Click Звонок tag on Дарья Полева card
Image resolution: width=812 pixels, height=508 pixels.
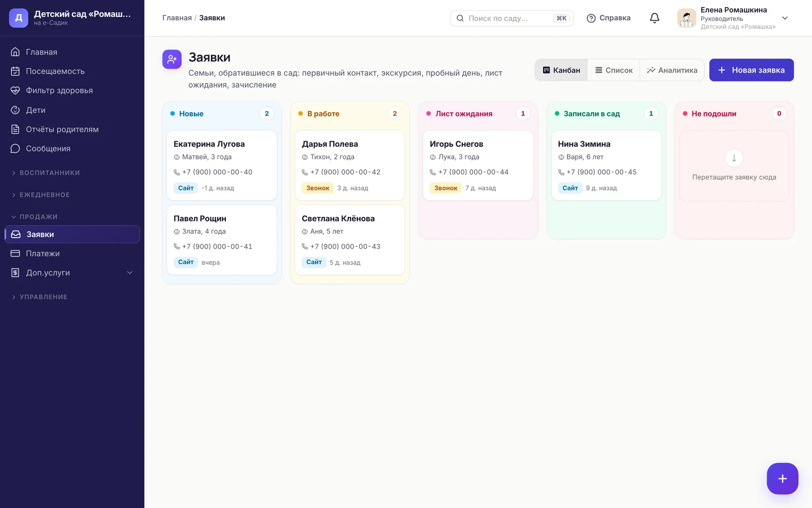click(x=318, y=188)
